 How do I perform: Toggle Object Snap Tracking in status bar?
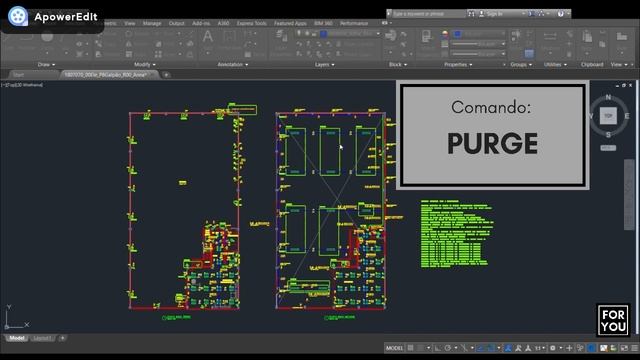480,348
